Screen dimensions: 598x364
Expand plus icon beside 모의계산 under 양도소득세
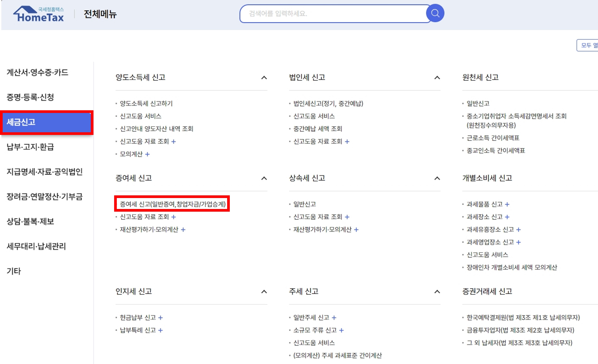[147, 154]
